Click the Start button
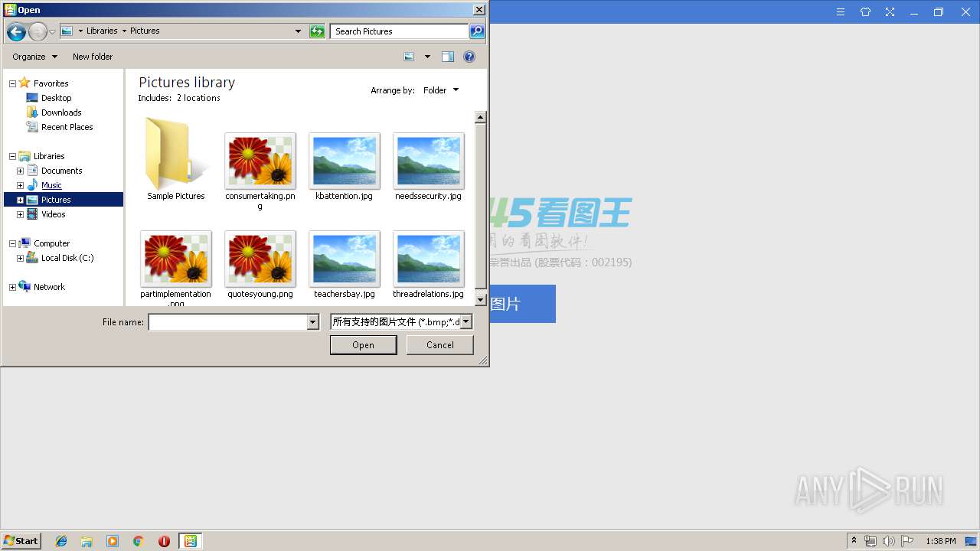 pos(21,541)
